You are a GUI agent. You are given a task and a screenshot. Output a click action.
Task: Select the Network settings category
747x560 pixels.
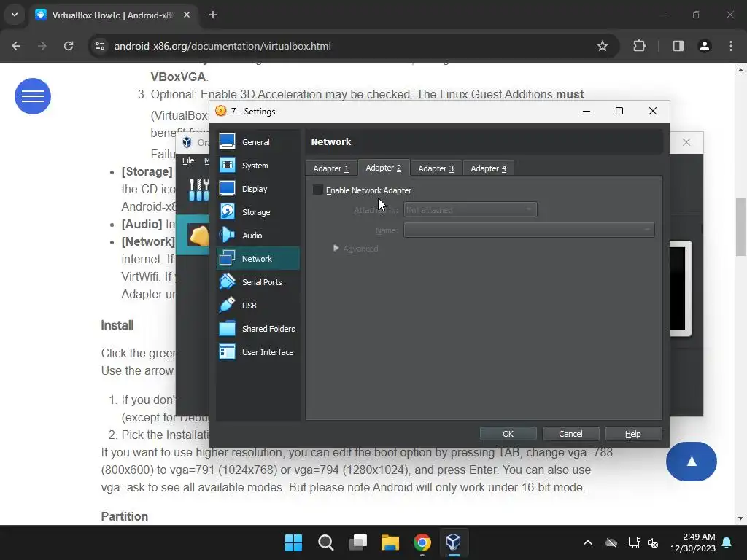[258, 259]
